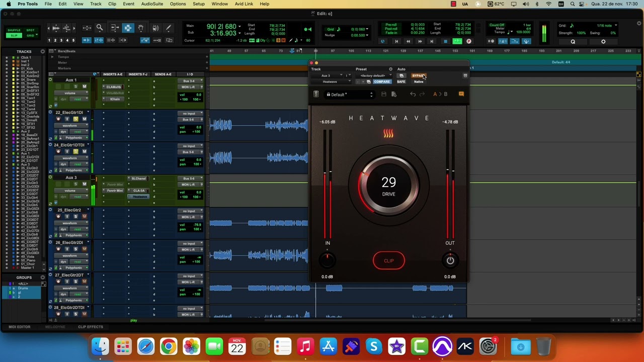Select the Pencil tool
Image resolution: width=644 pixels, height=362 pixels.
point(169,28)
